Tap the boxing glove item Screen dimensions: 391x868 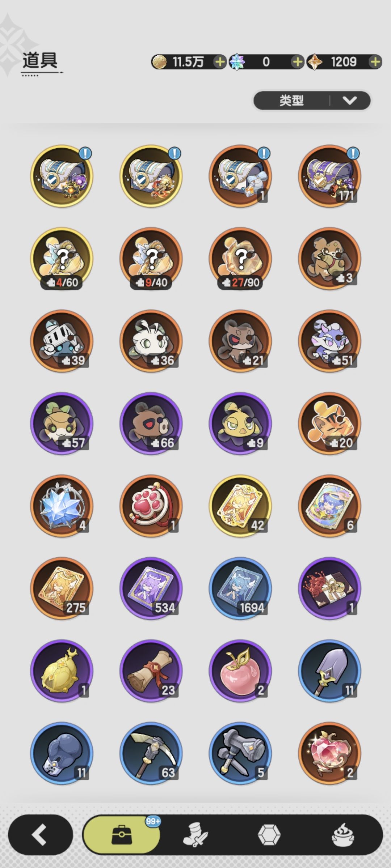point(62,753)
